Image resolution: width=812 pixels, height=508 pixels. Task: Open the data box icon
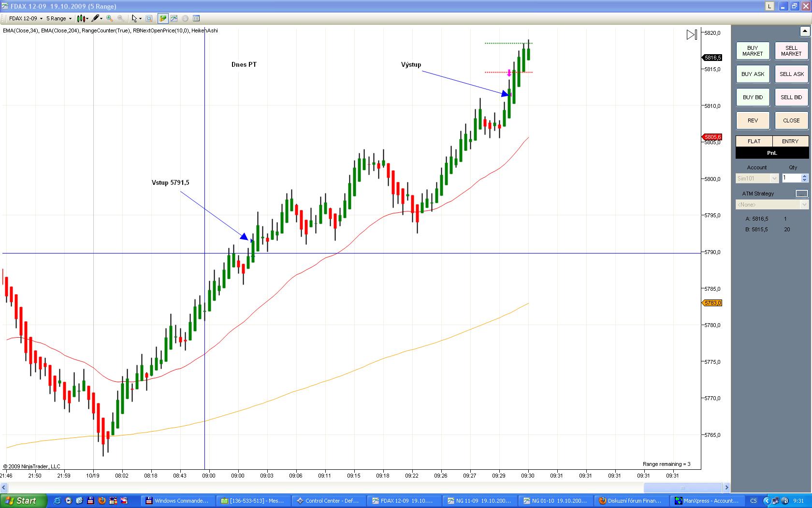click(x=196, y=18)
